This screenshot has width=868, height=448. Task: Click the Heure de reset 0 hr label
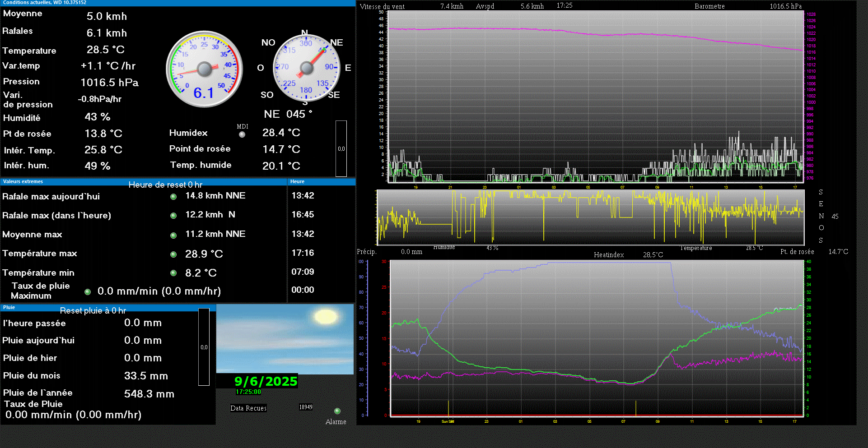pos(165,185)
